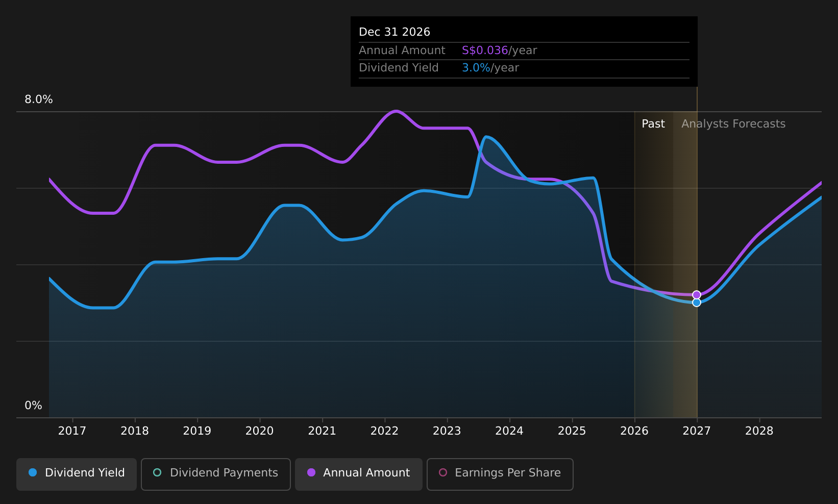Click the 2027 x-axis label
Image resolution: width=838 pixels, height=504 pixels.
click(697, 431)
